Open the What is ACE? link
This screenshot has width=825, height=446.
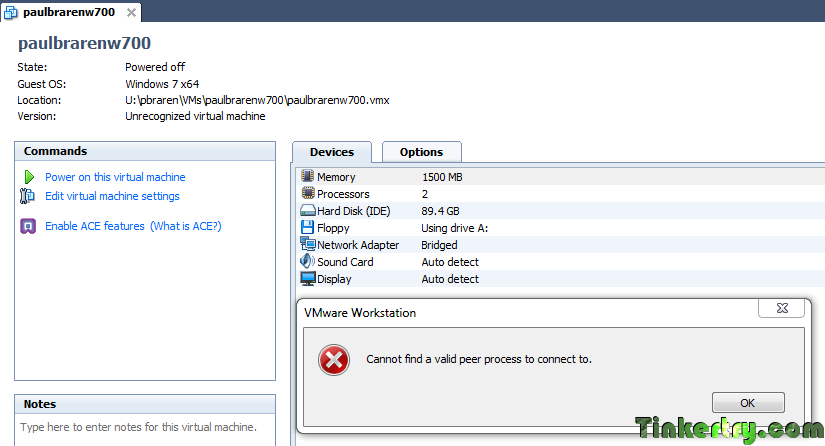[x=186, y=226]
